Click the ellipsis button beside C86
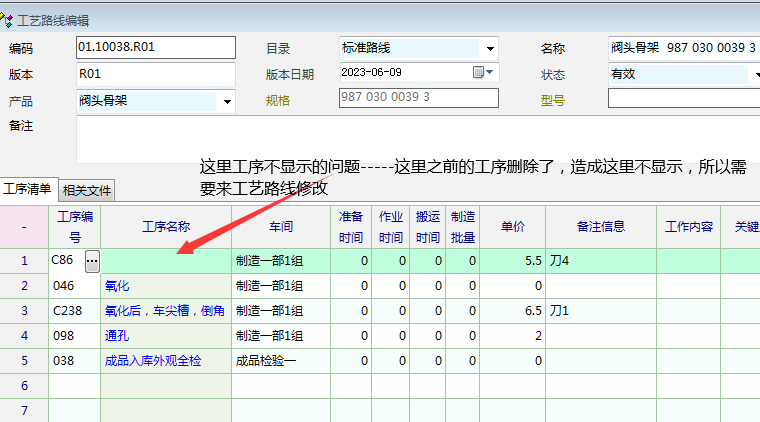The height and width of the screenshot is (422, 760). (92, 260)
